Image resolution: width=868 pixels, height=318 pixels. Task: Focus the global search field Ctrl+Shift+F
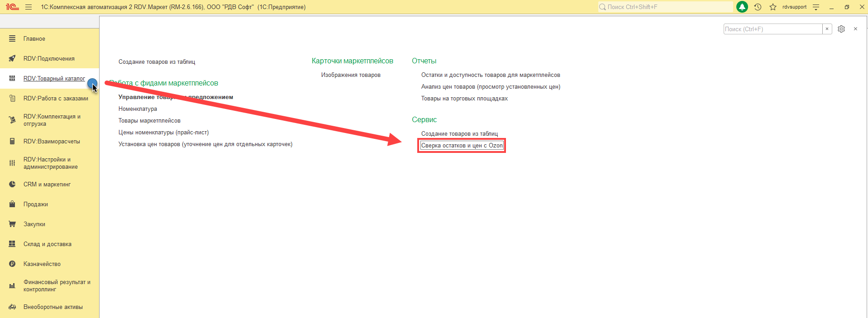tap(665, 7)
